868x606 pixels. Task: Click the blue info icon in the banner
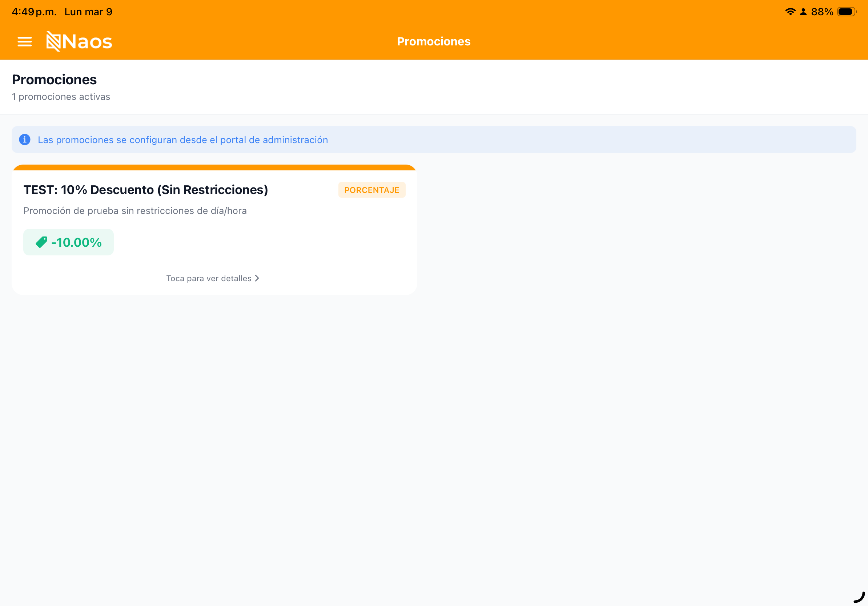click(x=25, y=140)
